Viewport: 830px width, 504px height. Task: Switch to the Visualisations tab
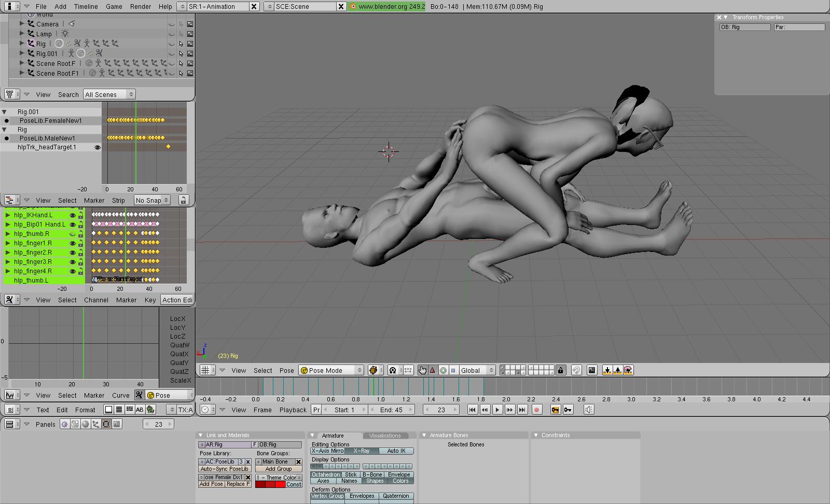pos(385,436)
